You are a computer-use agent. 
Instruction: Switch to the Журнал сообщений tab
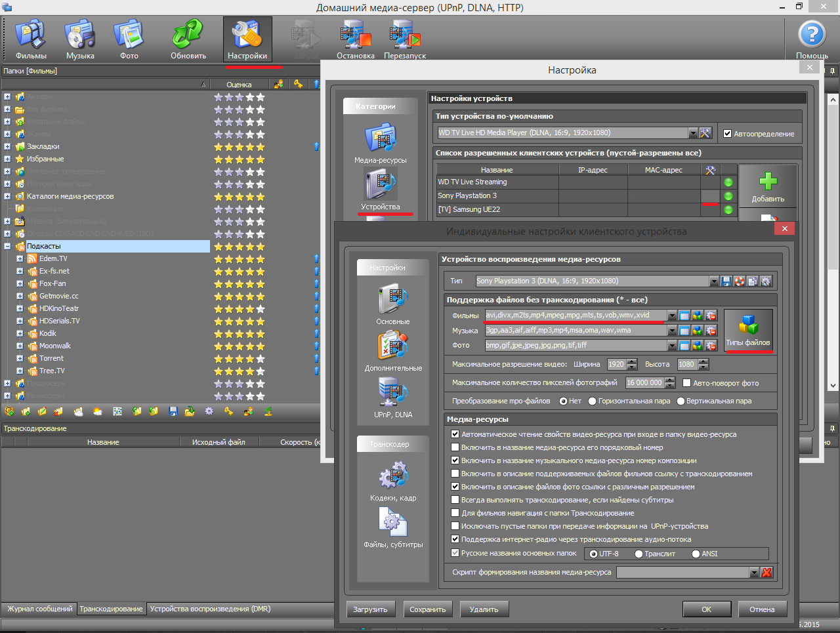coord(39,609)
